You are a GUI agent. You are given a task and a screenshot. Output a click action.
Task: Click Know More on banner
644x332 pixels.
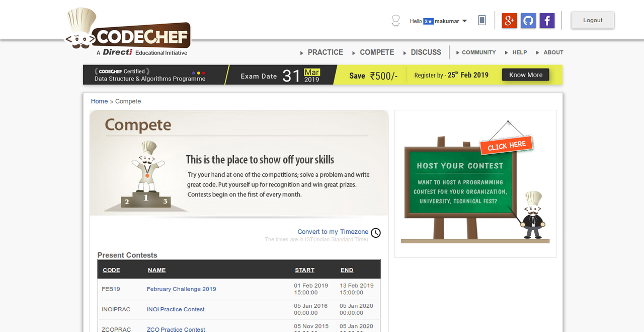pos(526,75)
